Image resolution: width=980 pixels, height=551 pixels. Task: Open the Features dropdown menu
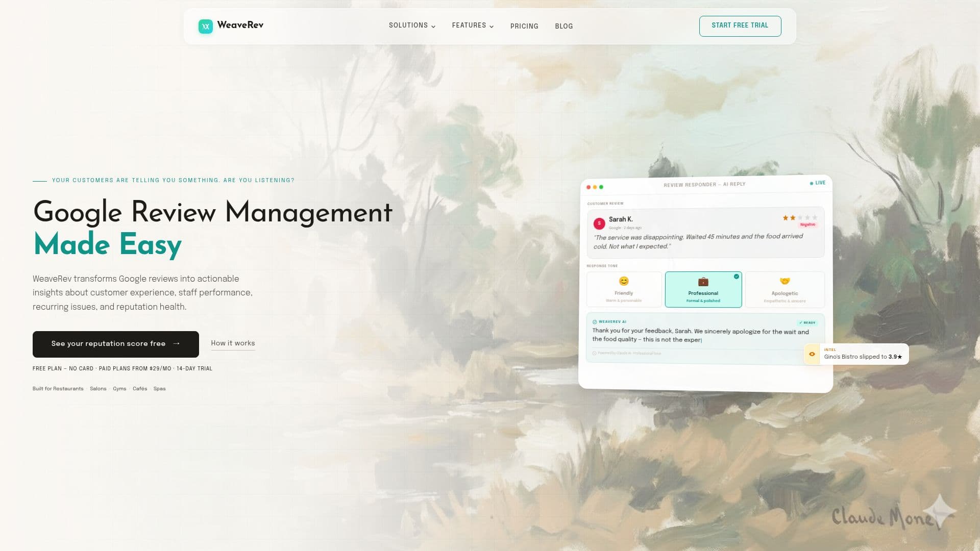(x=473, y=26)
